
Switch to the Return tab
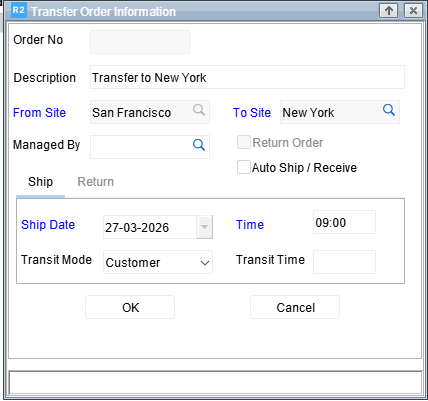(x=96, y=182)
